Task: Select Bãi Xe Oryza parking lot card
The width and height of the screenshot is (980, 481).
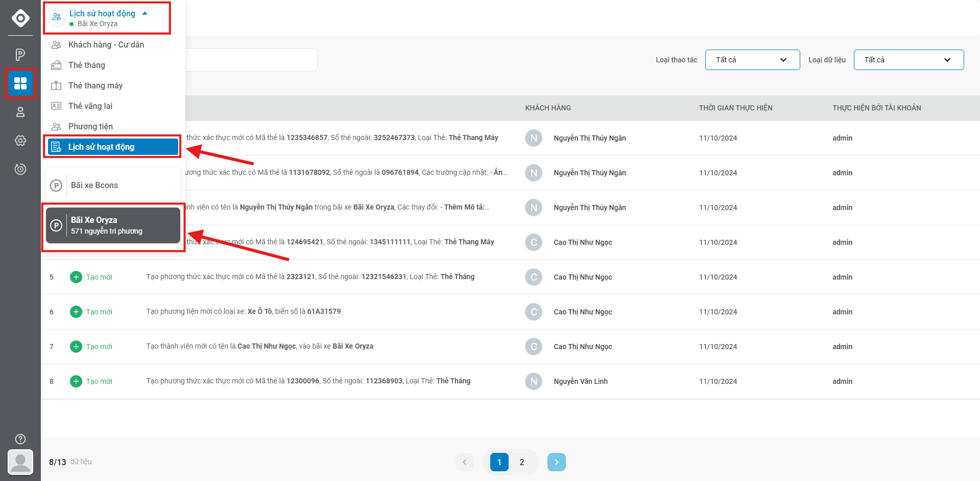Action: tap(113, 225)
